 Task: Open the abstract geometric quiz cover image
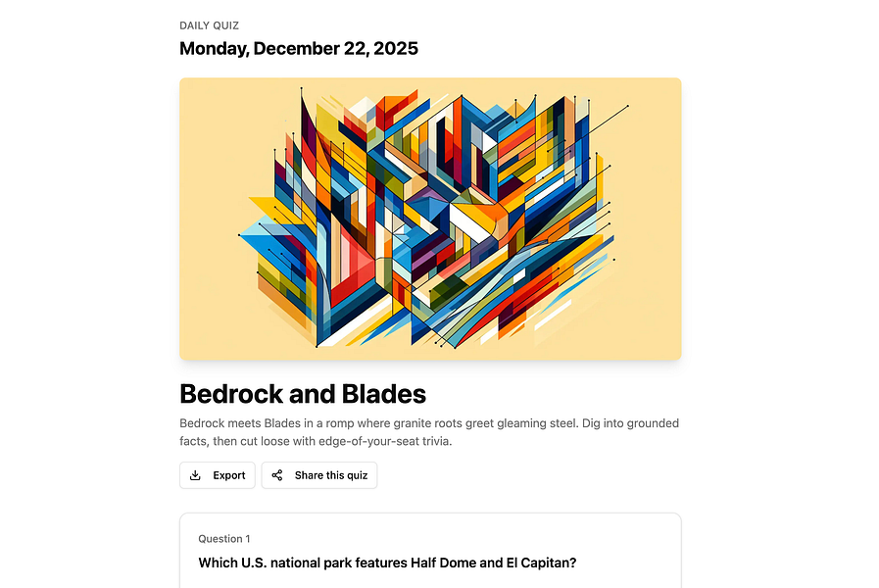(x=430, y=219)
